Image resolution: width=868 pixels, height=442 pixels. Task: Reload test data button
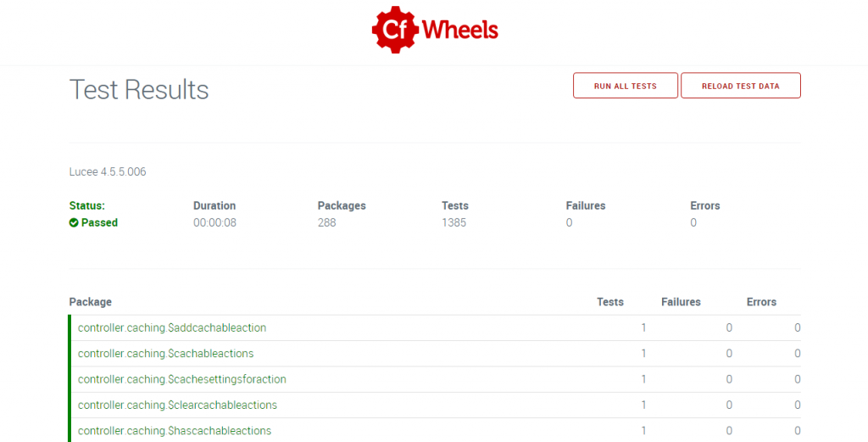coord(741,86)
